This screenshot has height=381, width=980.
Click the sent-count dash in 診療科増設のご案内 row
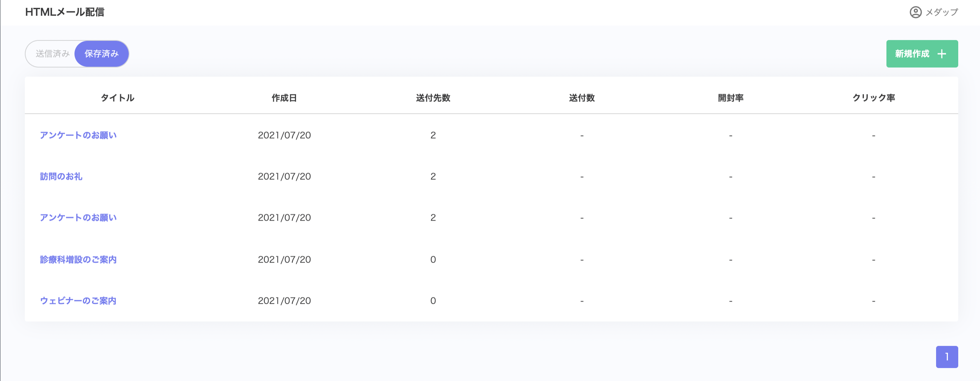point(582,260)
